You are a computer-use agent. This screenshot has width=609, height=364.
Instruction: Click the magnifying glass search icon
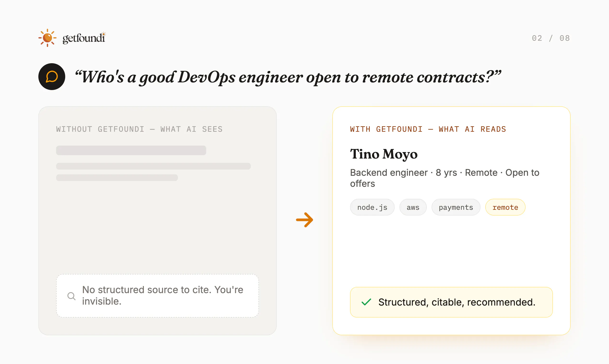[x=71, y=296]
